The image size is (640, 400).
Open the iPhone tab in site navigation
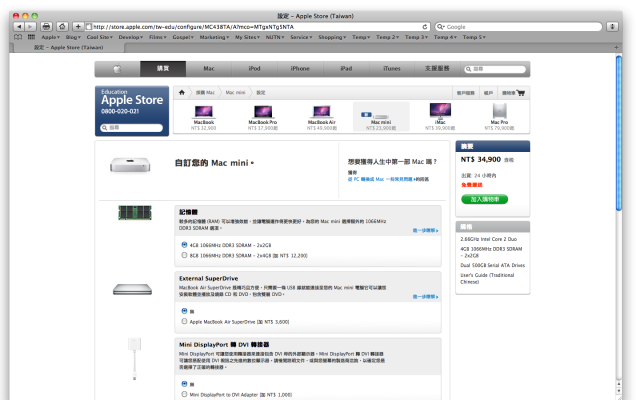300,69
